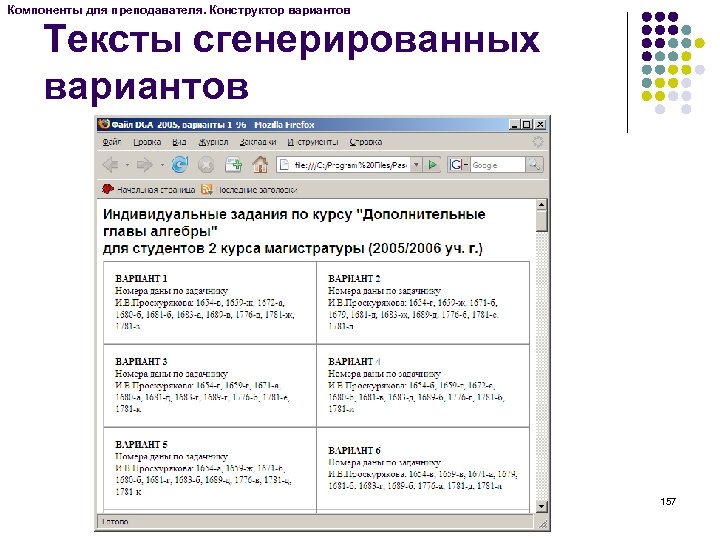The height and width of the screenshot is (540, 720).
Task: Click inside the Google search box
Action: pos(497,165)
